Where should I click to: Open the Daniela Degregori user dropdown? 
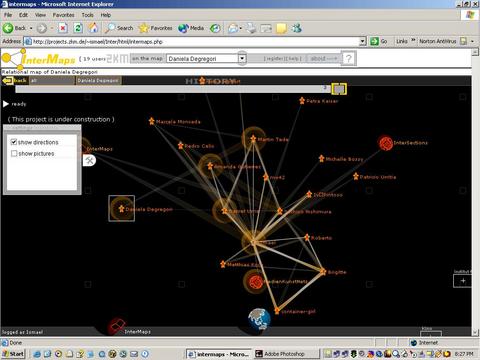242,59
